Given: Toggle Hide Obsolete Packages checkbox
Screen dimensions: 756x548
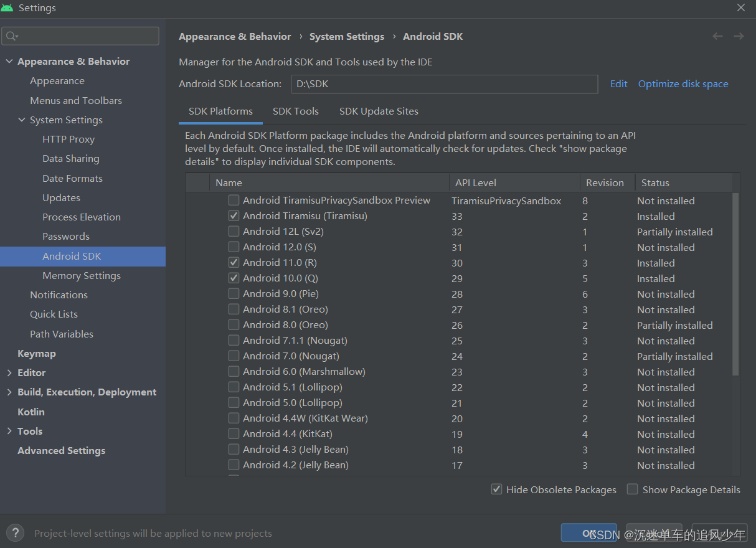Looking at the screenshot, I should click(496, 489).
